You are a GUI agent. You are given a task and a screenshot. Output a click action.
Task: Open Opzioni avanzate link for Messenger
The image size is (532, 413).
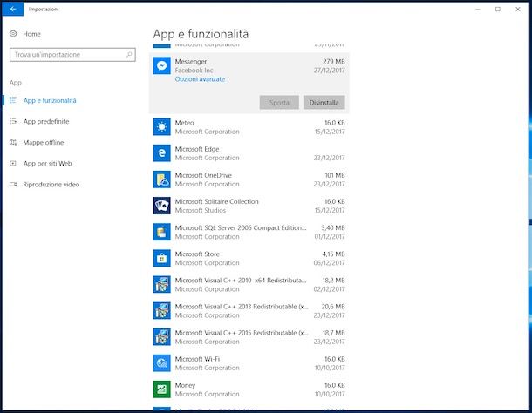[201, 79]
